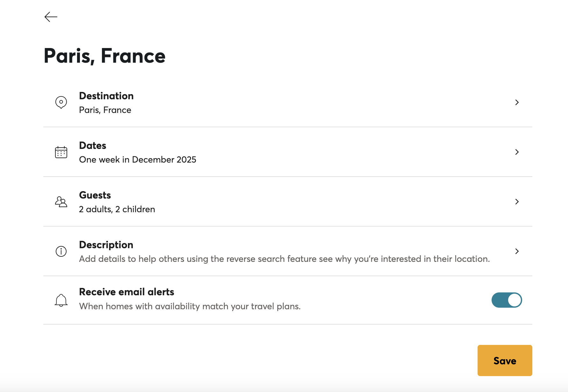568x392 pixels.
Task: Click the bell icon for email alerts
Action: point(61,300)
